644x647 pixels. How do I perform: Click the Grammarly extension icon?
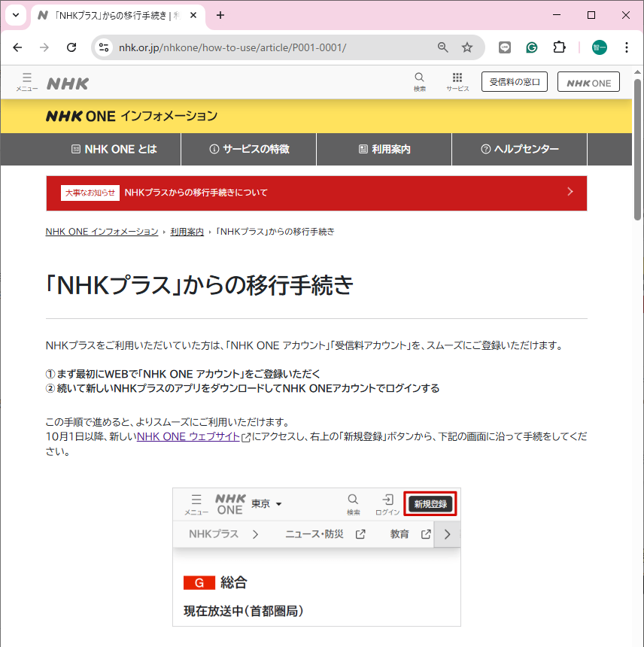532,47
